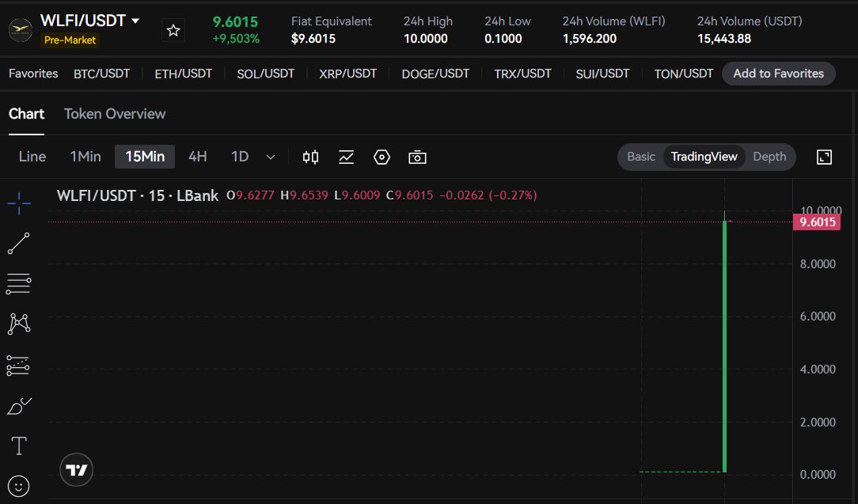Select TON/USDT favorite pair
Image resolution: width=858 pixels, height=504 pixels.
[683, 74]
